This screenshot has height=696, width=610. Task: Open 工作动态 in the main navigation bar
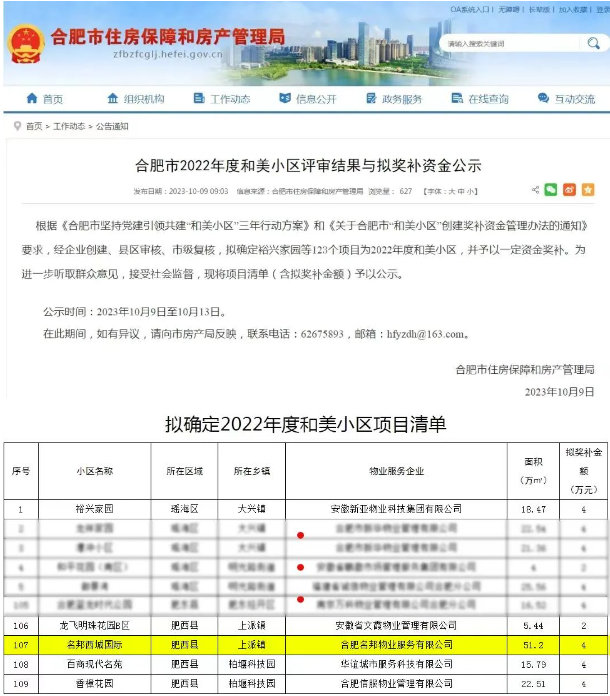click(230, 99)
